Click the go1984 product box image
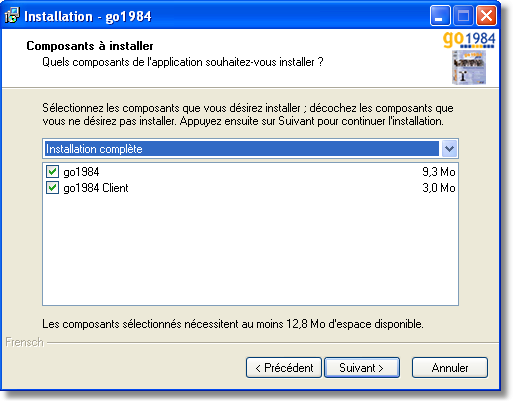513x403 pixels. click(469, 67)
